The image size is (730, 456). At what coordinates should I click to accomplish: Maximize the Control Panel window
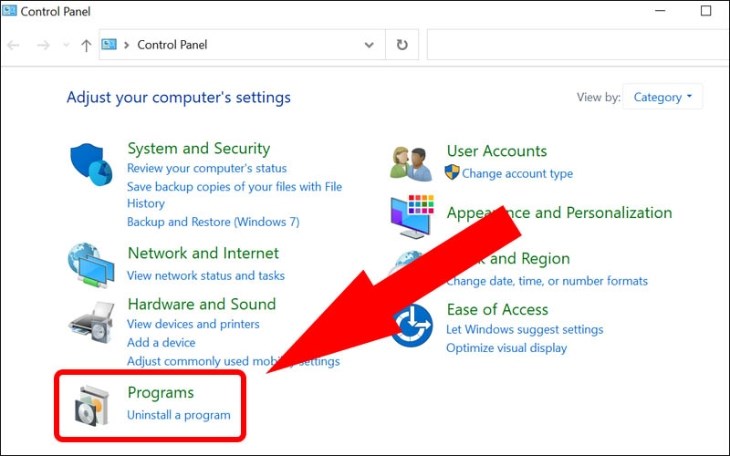point(706,10)
